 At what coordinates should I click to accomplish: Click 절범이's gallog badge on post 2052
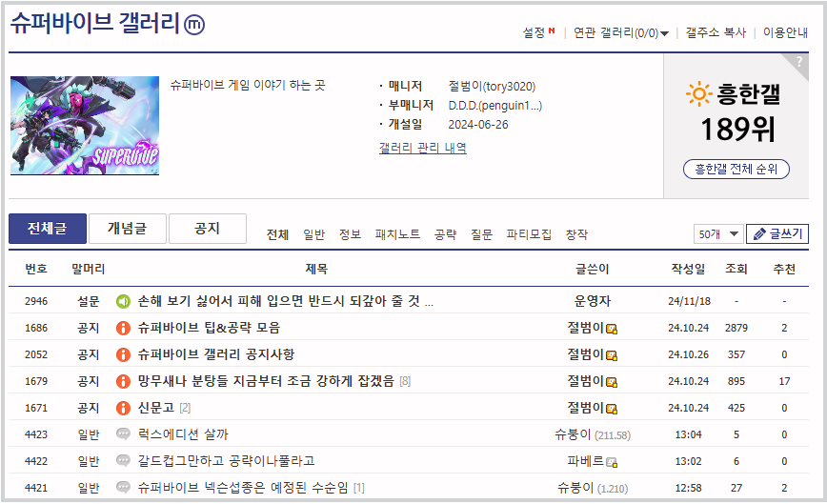[612, 356]
